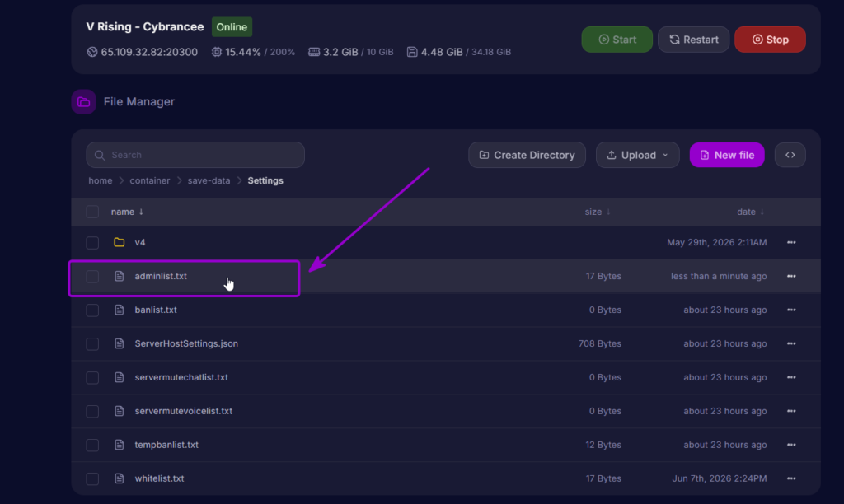Click the adminlist.txt file icon
The height and width of the screenshot is (504, 844).
pyautogui.click(x=119, y=276)
